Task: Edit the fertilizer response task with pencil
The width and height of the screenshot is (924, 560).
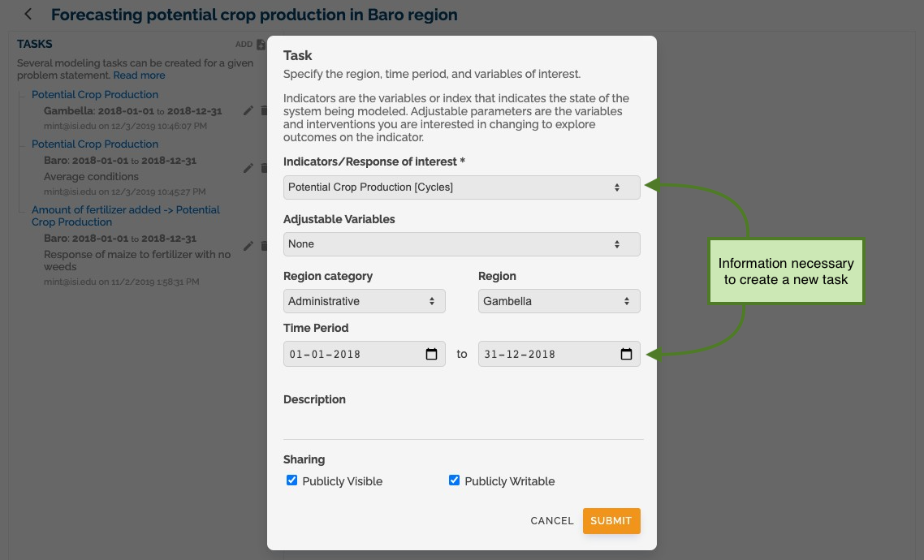Action: tap(248, 246)
